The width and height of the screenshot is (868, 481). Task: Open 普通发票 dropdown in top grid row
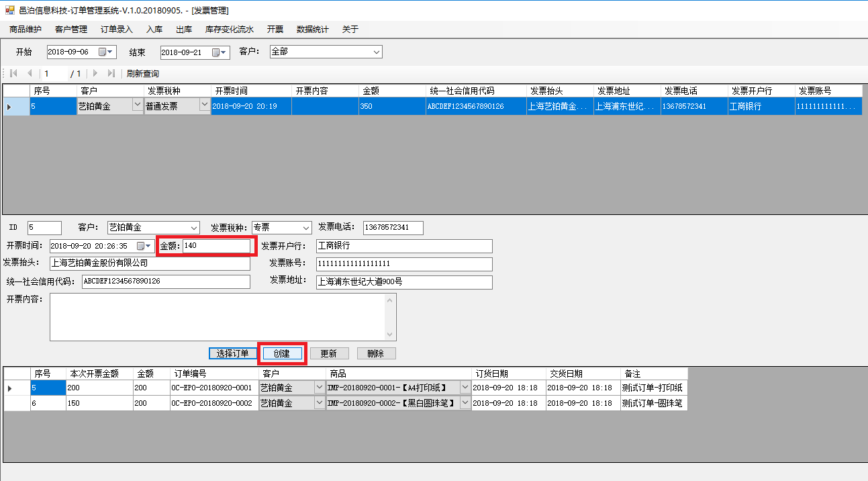pyautogui.click(x=205, y=105)
